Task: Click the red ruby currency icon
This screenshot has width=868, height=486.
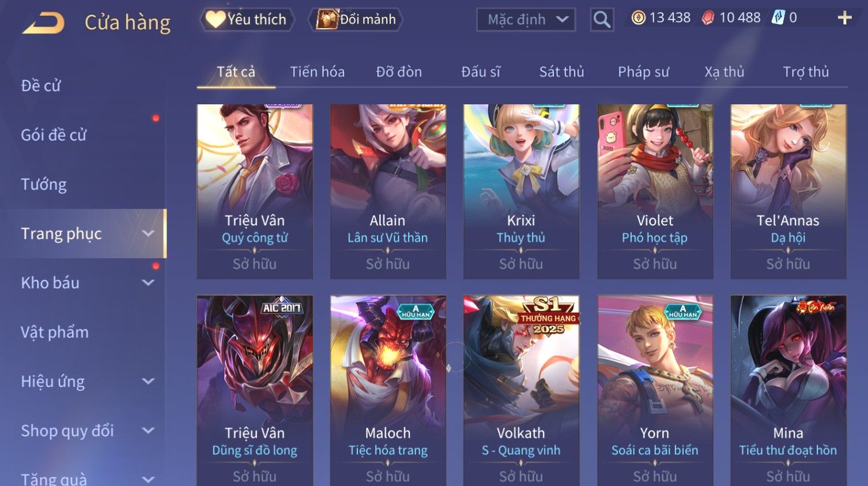Action: pos(708,18)
